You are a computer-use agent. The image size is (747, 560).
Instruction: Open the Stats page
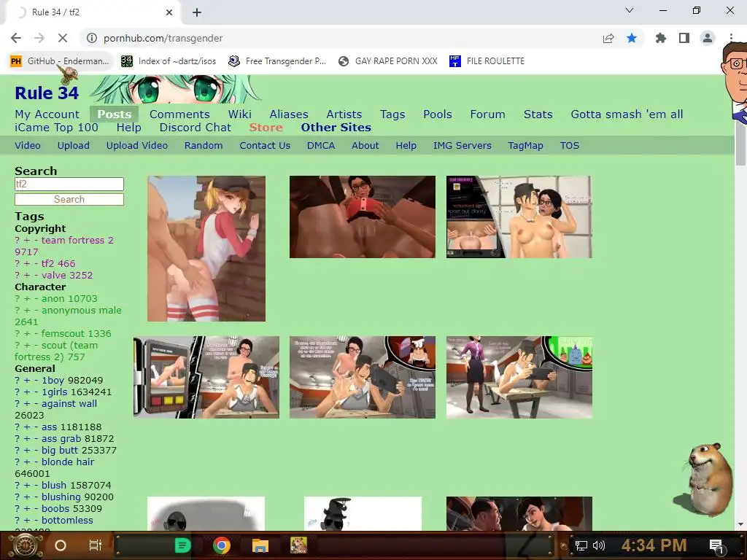click(x=538, y=114)
